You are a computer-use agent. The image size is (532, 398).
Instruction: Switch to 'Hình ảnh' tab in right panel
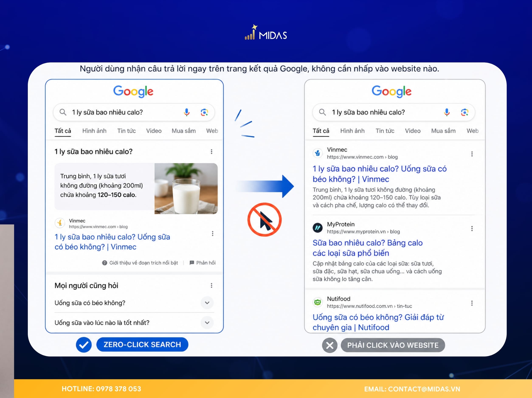(x=352, y=131)
